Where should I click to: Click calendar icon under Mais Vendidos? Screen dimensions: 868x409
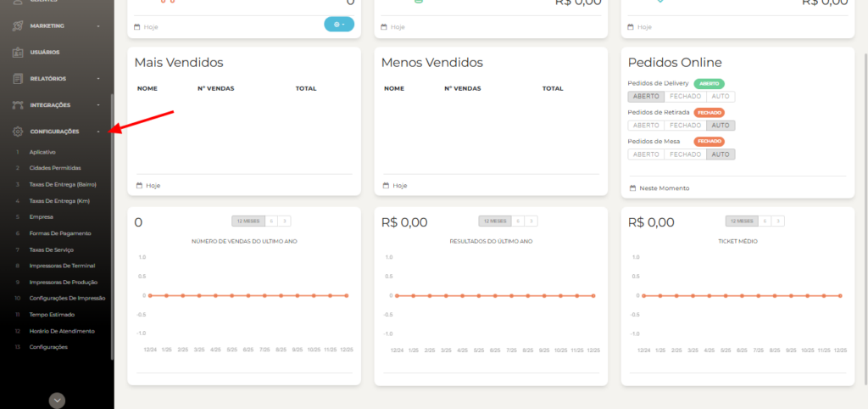pos(138,185)
